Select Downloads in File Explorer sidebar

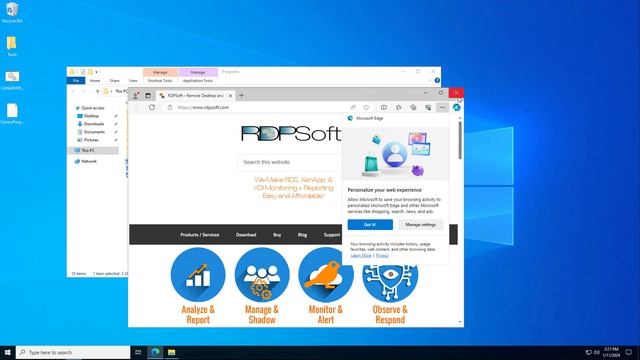(x=94, y=124)
